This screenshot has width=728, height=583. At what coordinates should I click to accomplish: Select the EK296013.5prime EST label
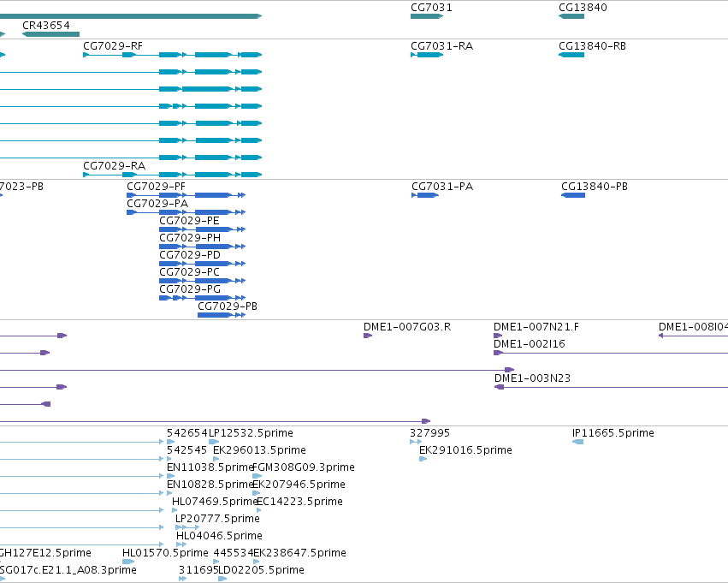tap(259, 450)
